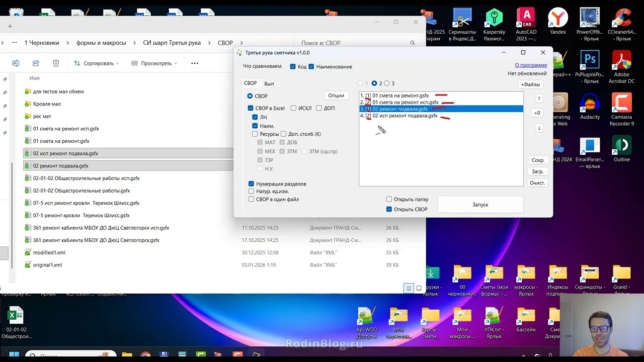Viewport: 644px width, 362px height.
Task: Click share icon in Explorer toolbar
Action: [36, 63]
